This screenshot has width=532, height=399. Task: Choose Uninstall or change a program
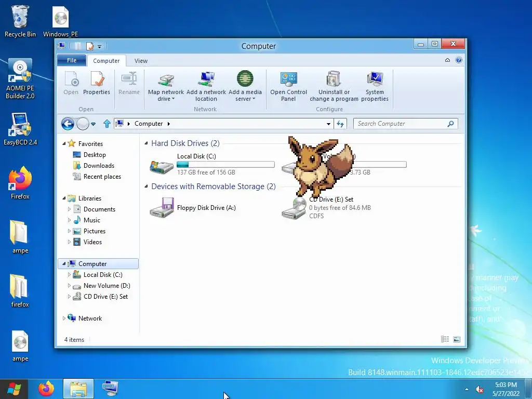click(x=334, y=86)
